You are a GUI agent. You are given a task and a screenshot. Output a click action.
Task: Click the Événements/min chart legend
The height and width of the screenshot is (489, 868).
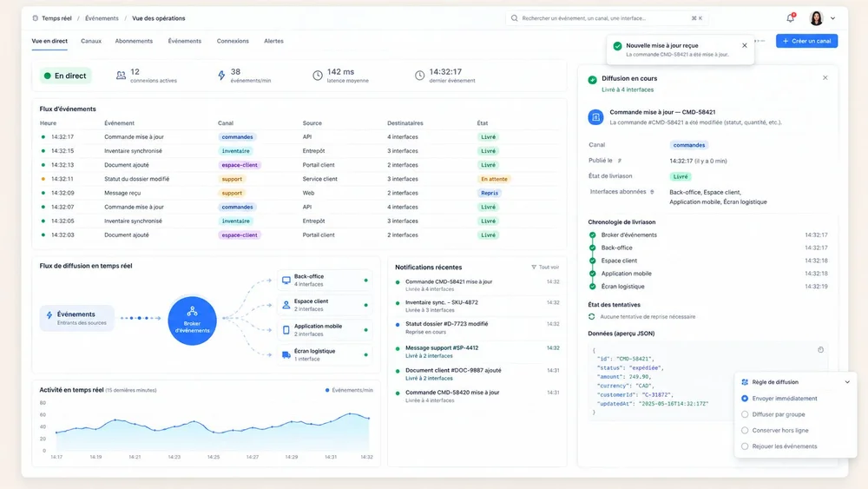[x=349, y=391]
